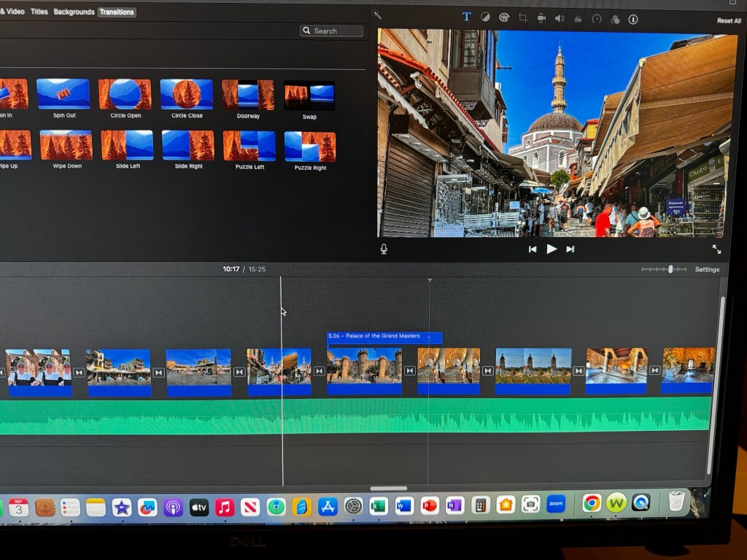Image resolution: width=747 pixels, height=560 pixels.
Task: Open the Volume adjustment controls
Action: tap(560, 18)
